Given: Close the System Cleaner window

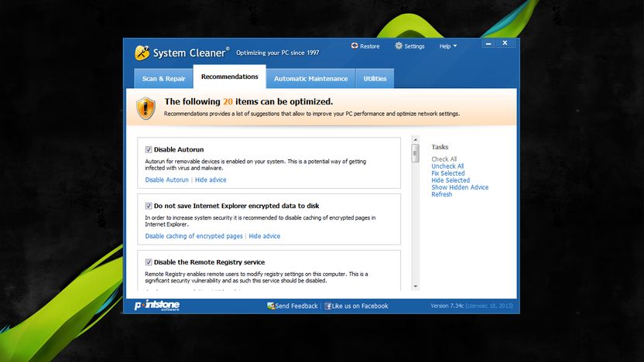Looking at the screenshot, I should (x=505, y=43).
